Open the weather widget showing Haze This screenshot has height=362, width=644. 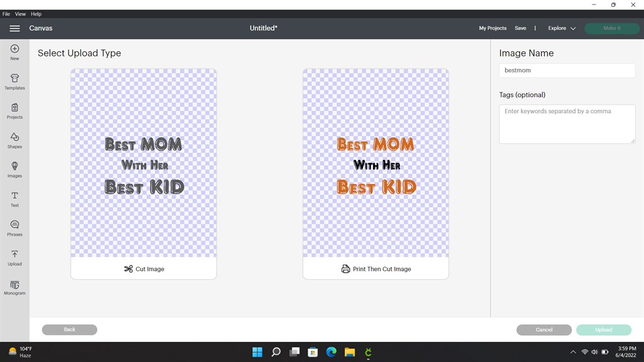20,352
